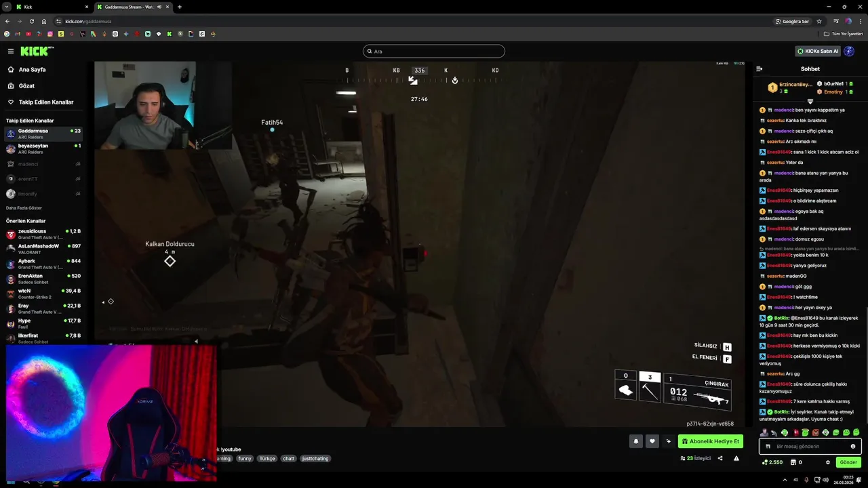Click the Gönder send button
The image size is (868, 488).
point(848,462)
